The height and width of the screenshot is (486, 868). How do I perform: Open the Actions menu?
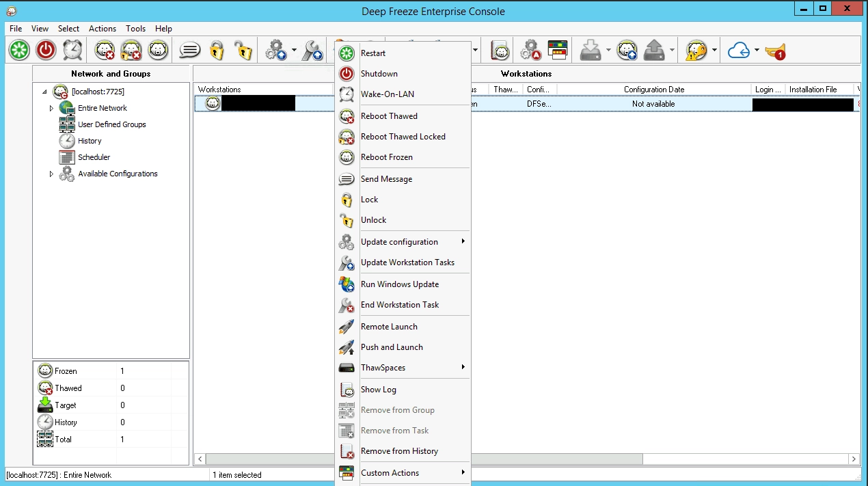[103, 29]
